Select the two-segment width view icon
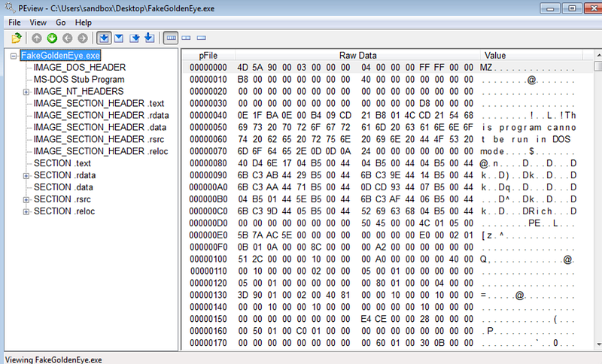 click(186, 38)
